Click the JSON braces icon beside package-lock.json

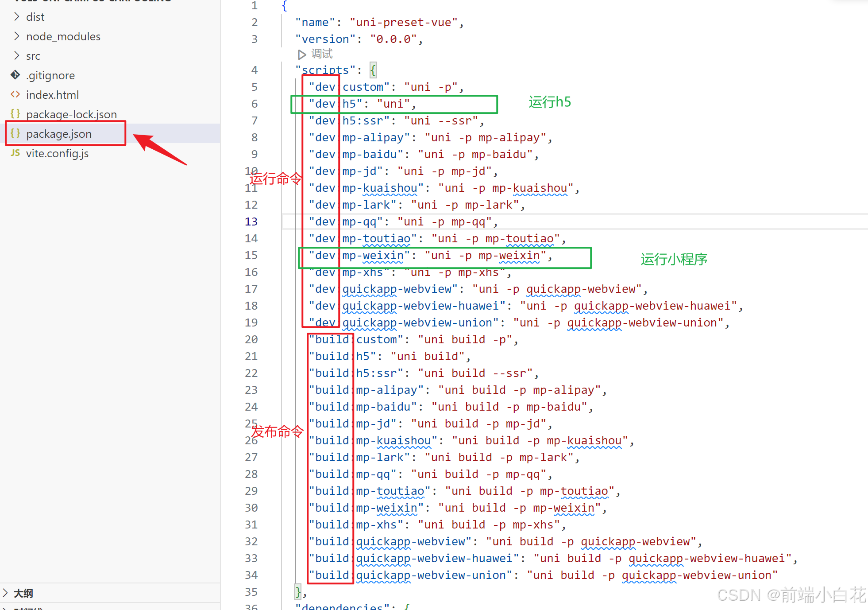[x=15, y=114]
